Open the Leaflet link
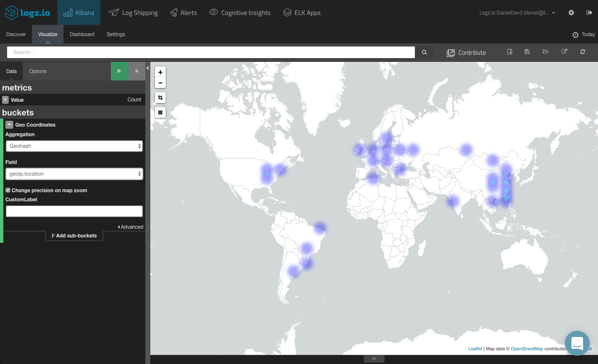This screenshot has width=598, height=364. point(475,349)
